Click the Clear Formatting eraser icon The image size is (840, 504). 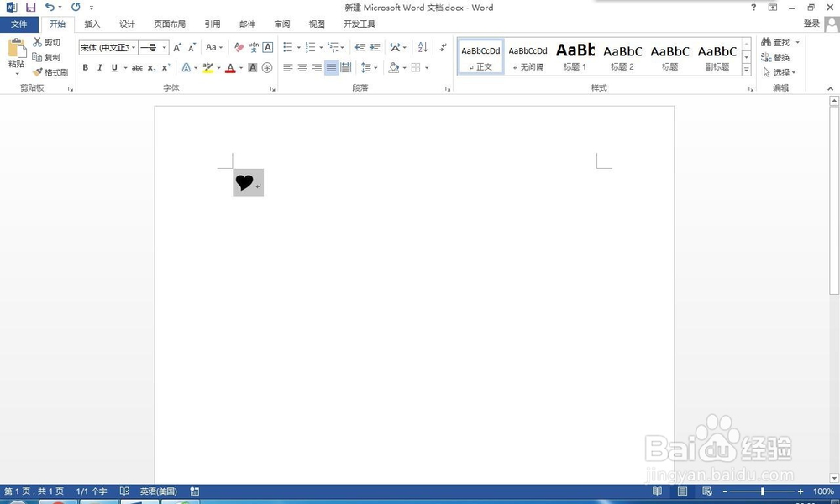point(239,48)
